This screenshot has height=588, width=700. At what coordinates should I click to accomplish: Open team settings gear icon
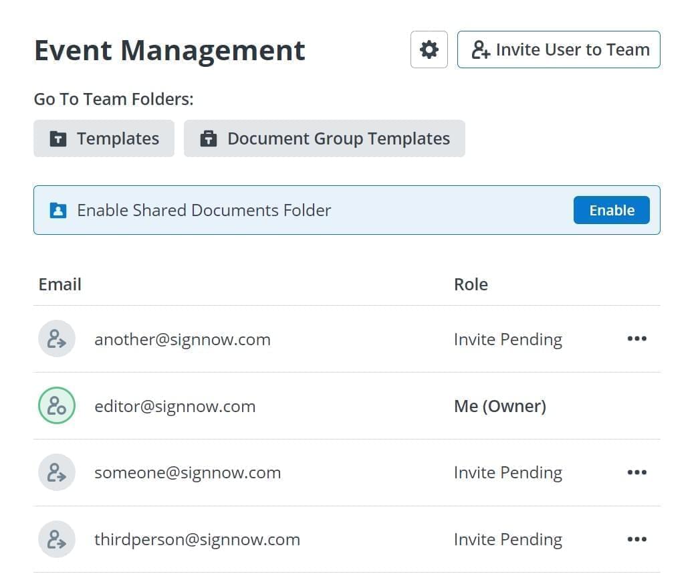pos(429,50)
